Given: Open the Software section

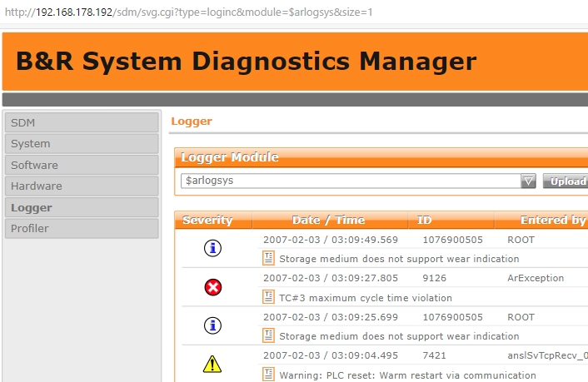Looking at the screenshot, I should coord(82,165).
